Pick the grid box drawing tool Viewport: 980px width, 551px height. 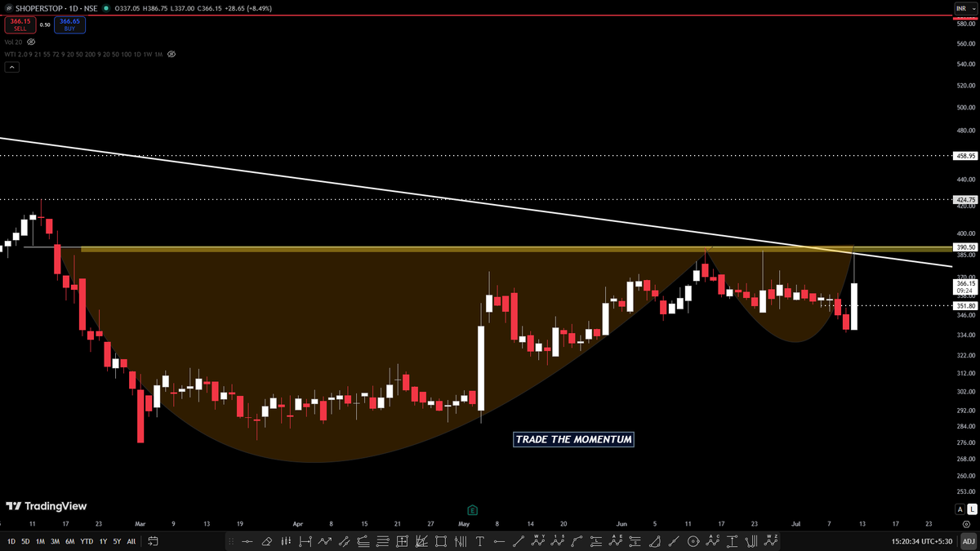click(402, 540)
